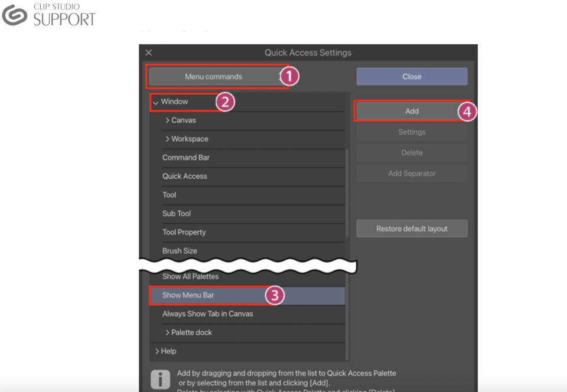Screen dimensions: 567x392
Task: Collapse the Window tree category
Action: coord(155,103)
